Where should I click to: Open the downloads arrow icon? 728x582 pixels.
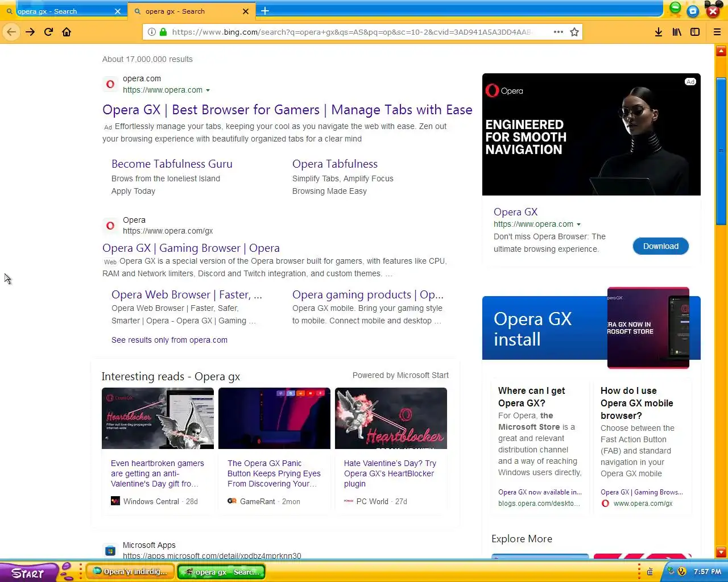click(x=658, y=32)
